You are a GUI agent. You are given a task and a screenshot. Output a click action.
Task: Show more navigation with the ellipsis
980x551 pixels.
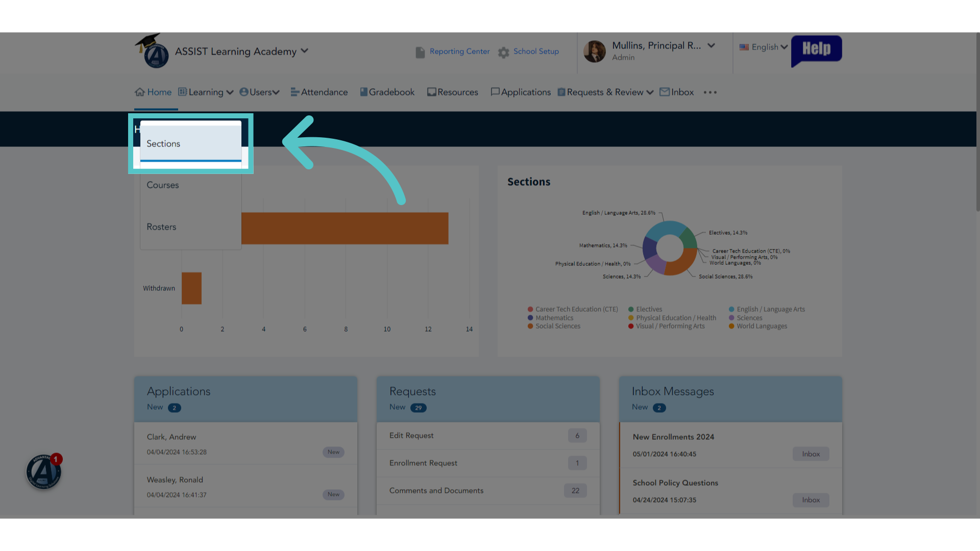pyautogui.click(x=710, y=92)
